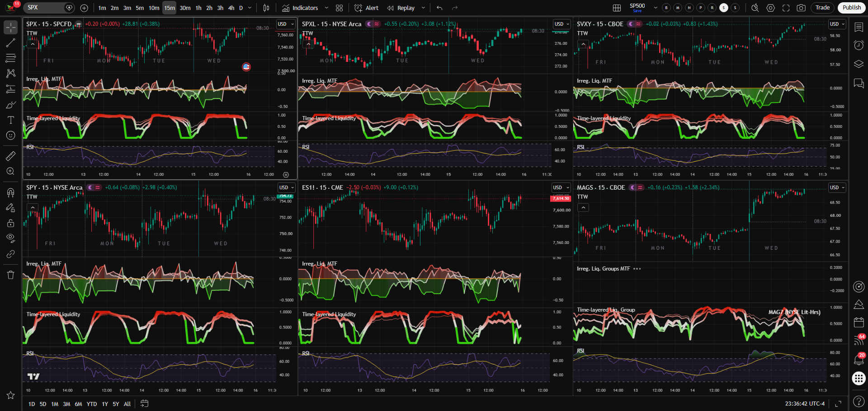868x411 pixels.
Task: Open the Alerts panel bell icon
Action: 859,360
